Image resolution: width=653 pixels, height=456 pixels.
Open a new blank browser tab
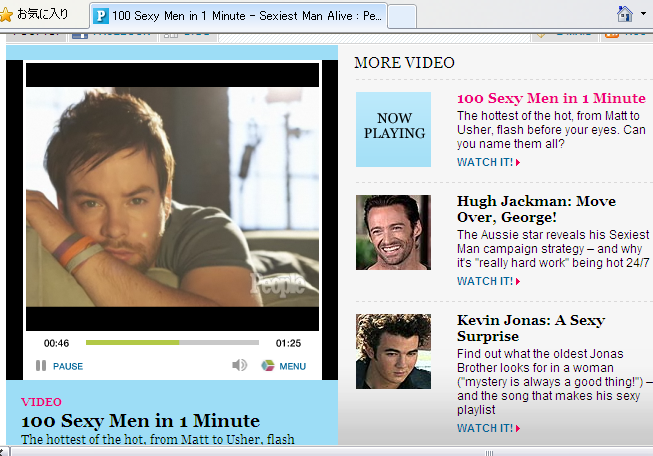(402, 17)
